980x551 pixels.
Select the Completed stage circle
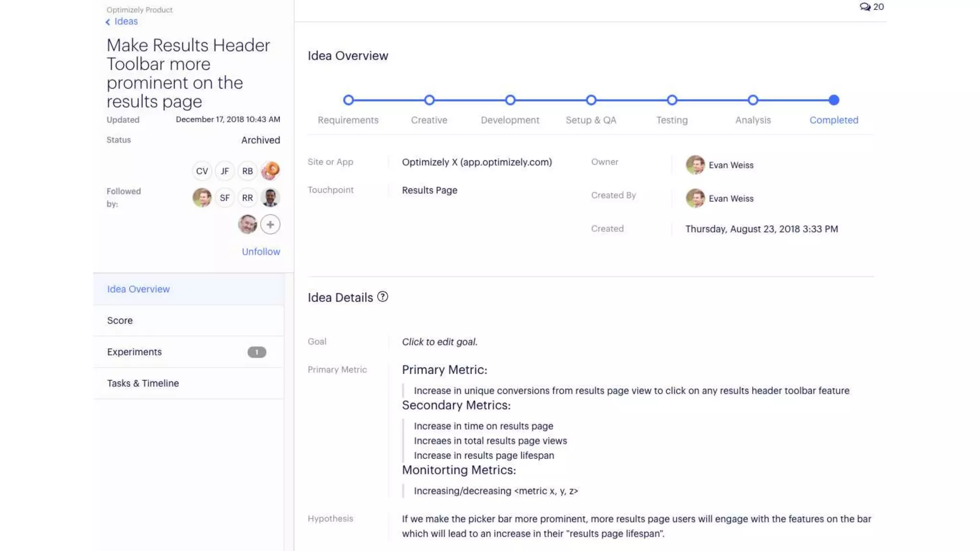[834, 100]
